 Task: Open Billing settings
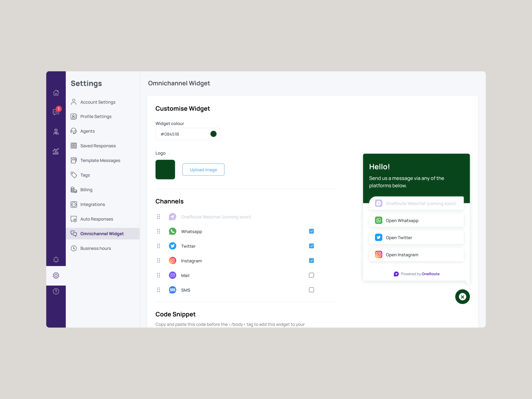(103, 190)
